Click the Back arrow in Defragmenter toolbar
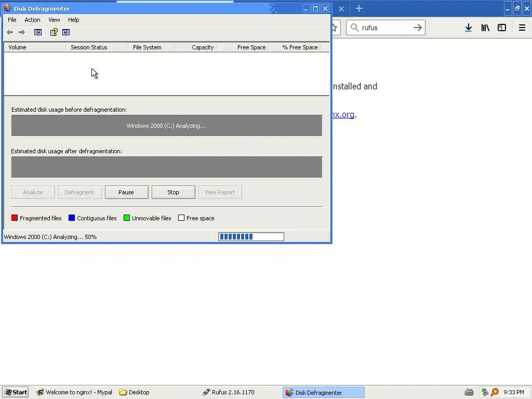 click(x=10, y=32)
